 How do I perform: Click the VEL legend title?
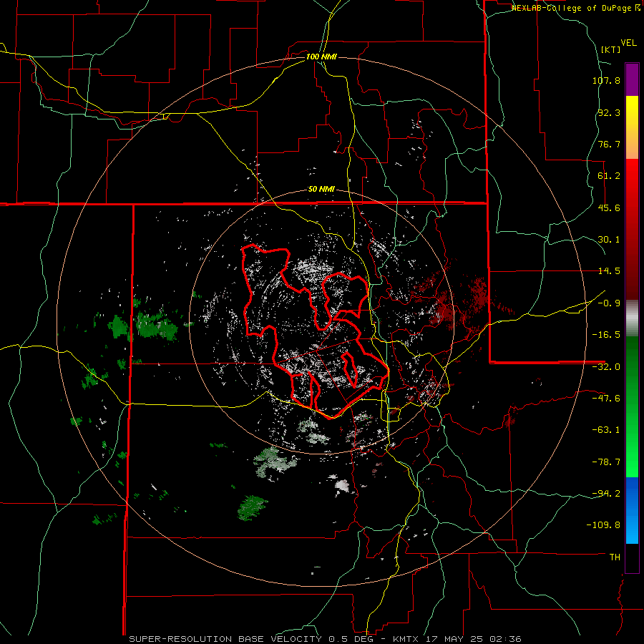[628, 43]
